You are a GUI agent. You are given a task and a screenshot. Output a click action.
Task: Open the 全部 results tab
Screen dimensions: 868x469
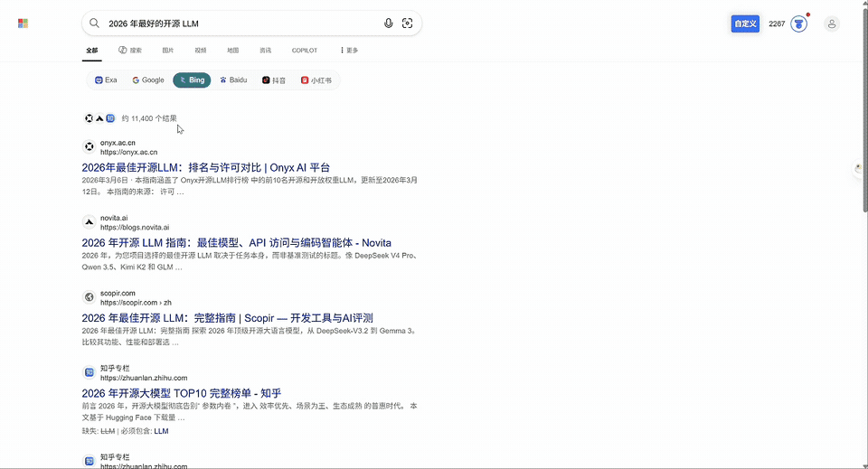coord(92,51)
